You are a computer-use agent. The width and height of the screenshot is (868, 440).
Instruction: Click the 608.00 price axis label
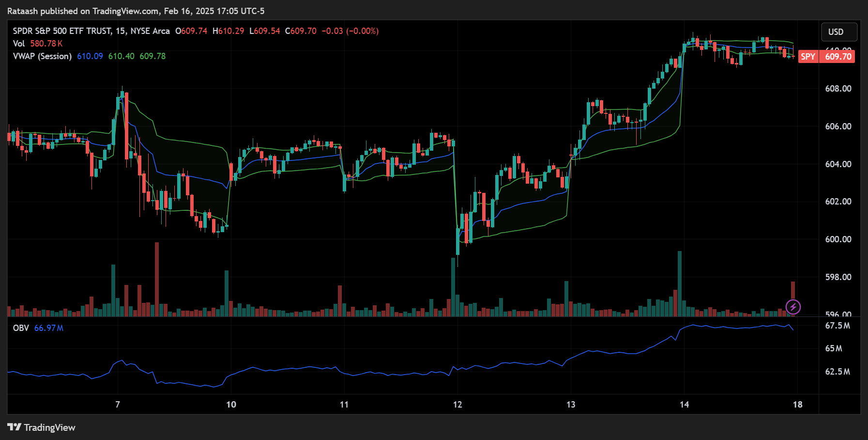pos(838,89)
